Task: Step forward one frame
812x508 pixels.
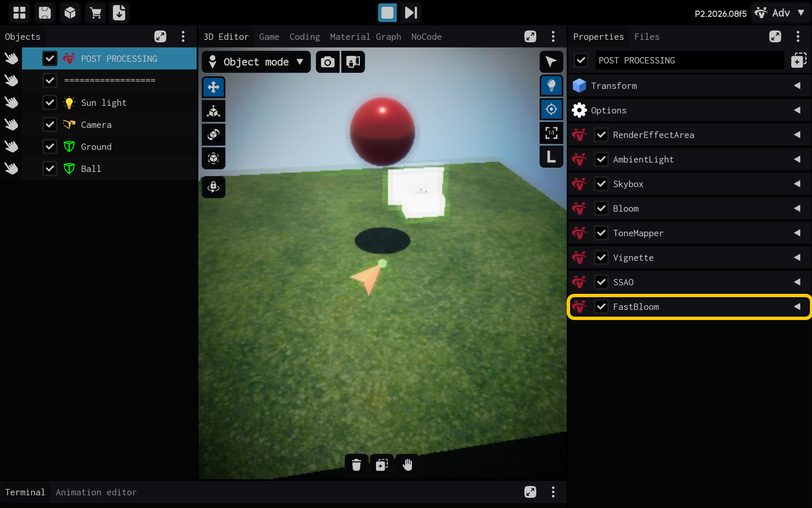Action: click(x=411, y=13)
